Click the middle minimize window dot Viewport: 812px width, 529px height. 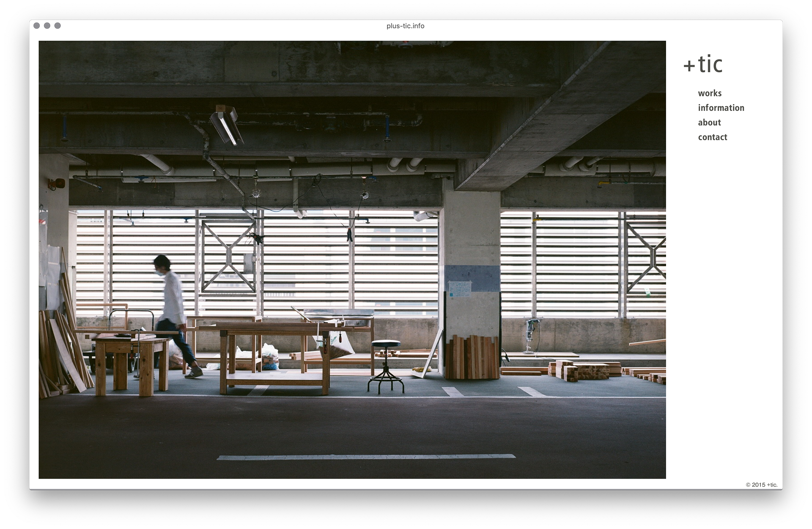pyautogui.click(x=47, y=26)
